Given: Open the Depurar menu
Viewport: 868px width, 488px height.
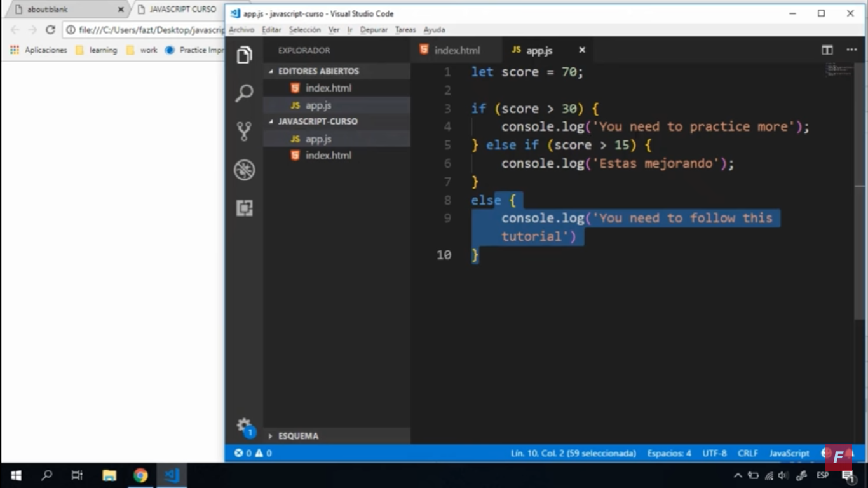Looking at the screenshot, I should click(374, 30).
